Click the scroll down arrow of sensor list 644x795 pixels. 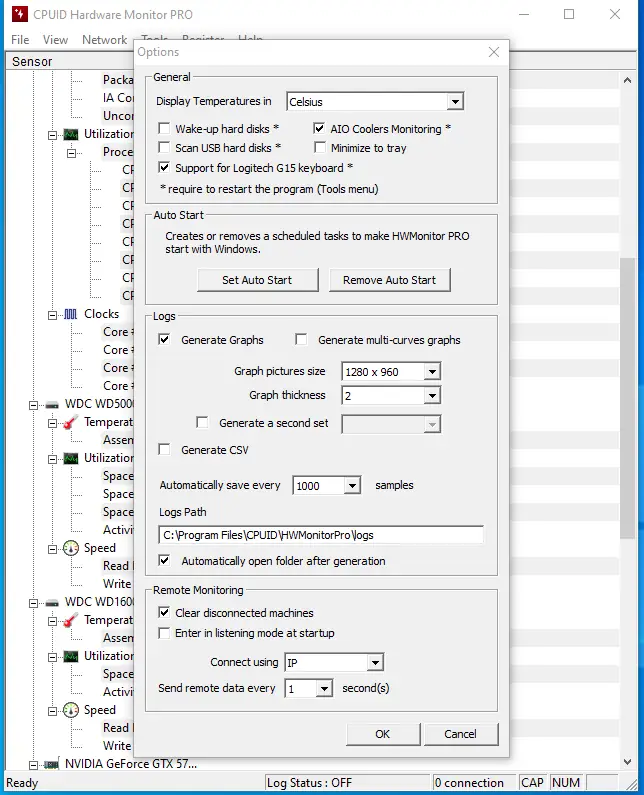click(x=627, y=762)
